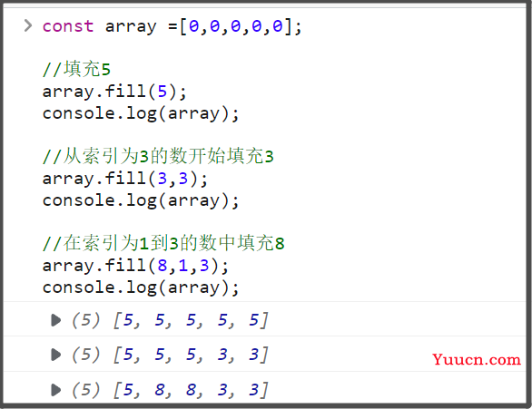Expand the third output array [5, 8, 8, 3, 3]
The width and height of the screenshot is (532, 409).
56,390
